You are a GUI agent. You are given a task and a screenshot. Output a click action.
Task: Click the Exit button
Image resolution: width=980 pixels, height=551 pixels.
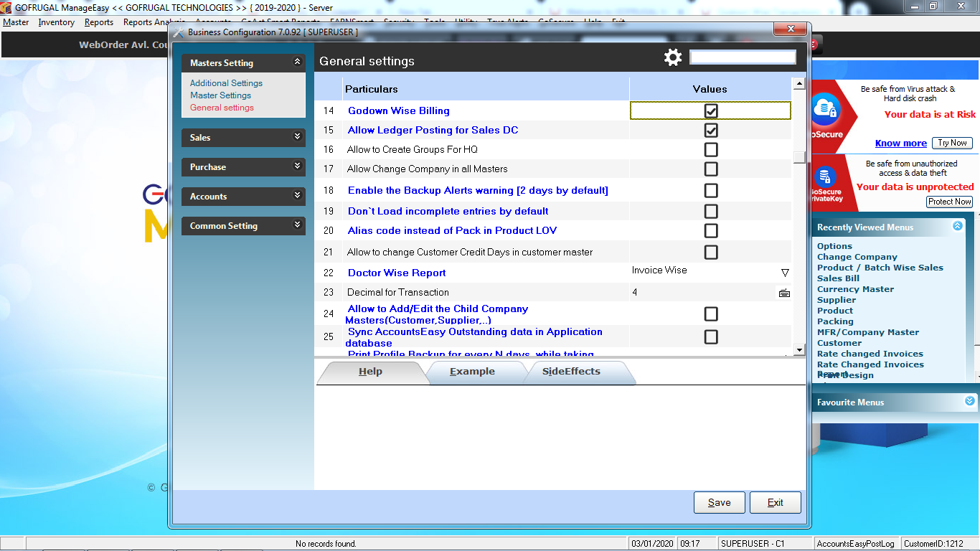(776, 503)
